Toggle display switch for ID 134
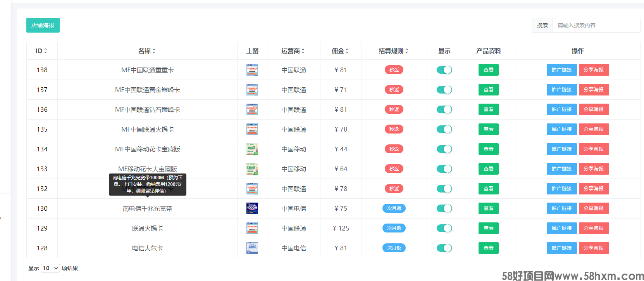This screenshot has height=281, width=644. [444, 149]
